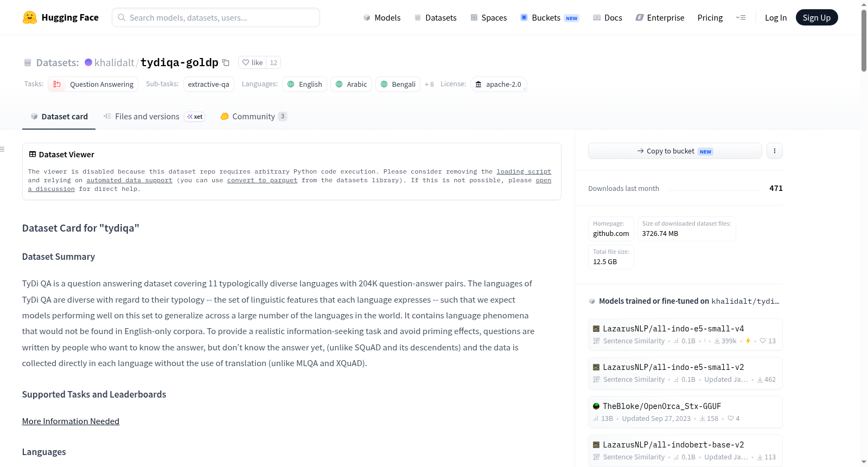
Task: Click the TheBloke avatar icon
Action: (x=596, y=406)
